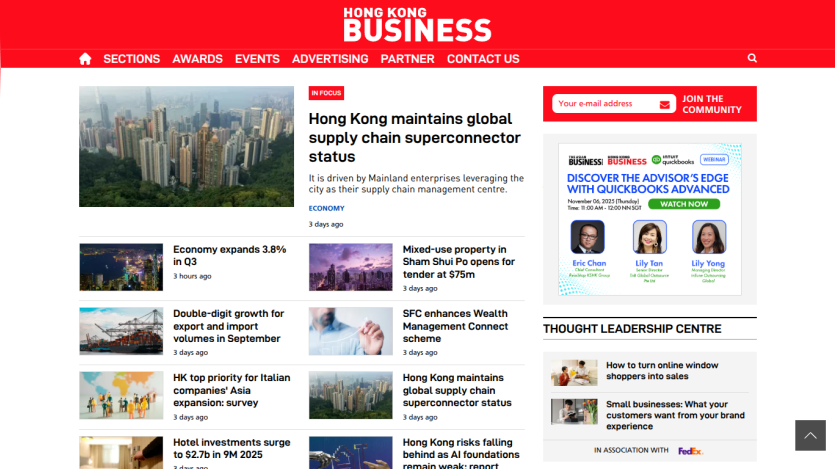The image size is (835, 469).
Task: Click the night harbour thumbnail for Economy expands
Action: 121,267
